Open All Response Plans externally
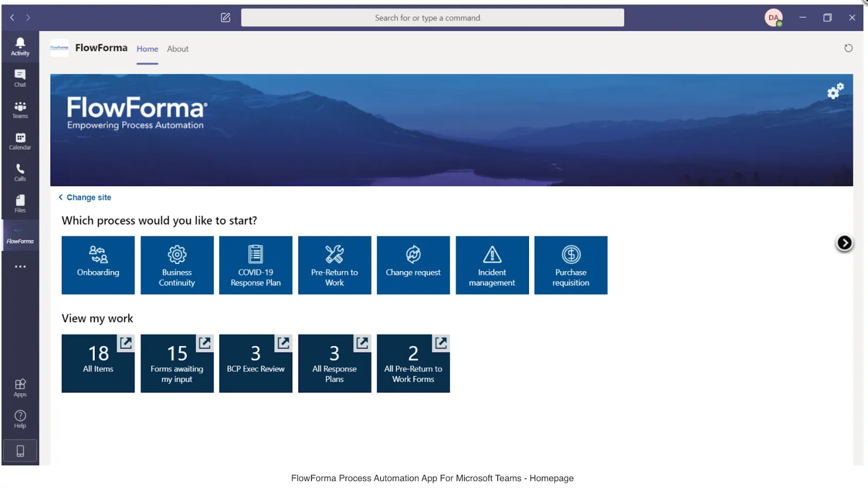 362,343
